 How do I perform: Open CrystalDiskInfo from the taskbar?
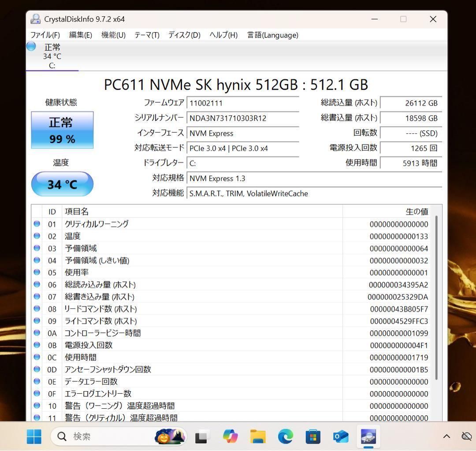368,436
